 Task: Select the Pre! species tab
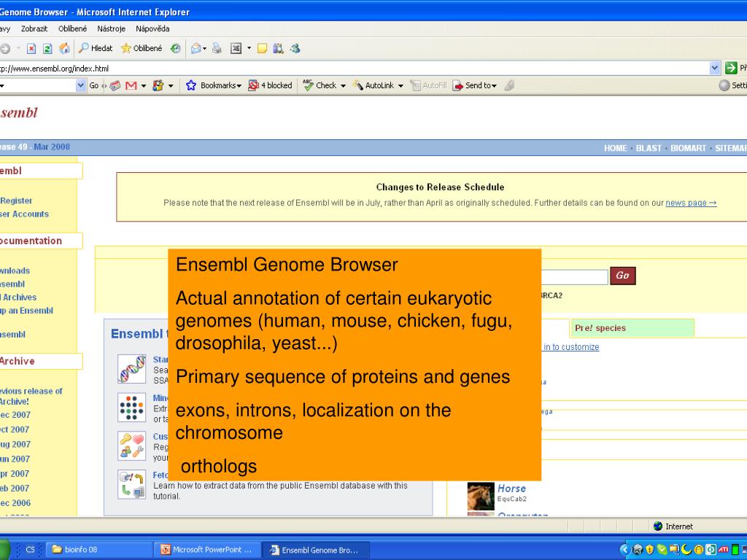click(x=632, y=328)
